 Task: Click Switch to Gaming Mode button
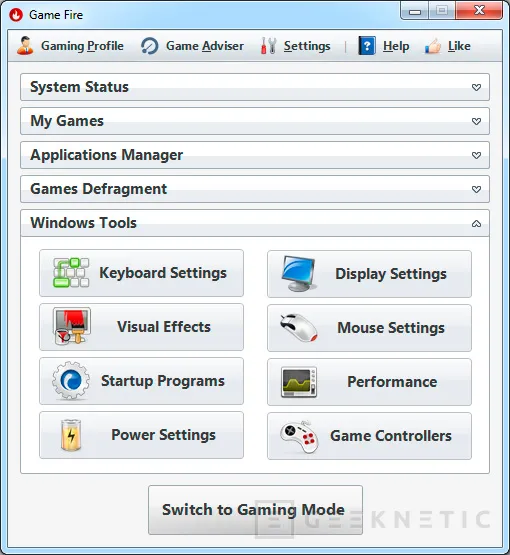point(256,510)
